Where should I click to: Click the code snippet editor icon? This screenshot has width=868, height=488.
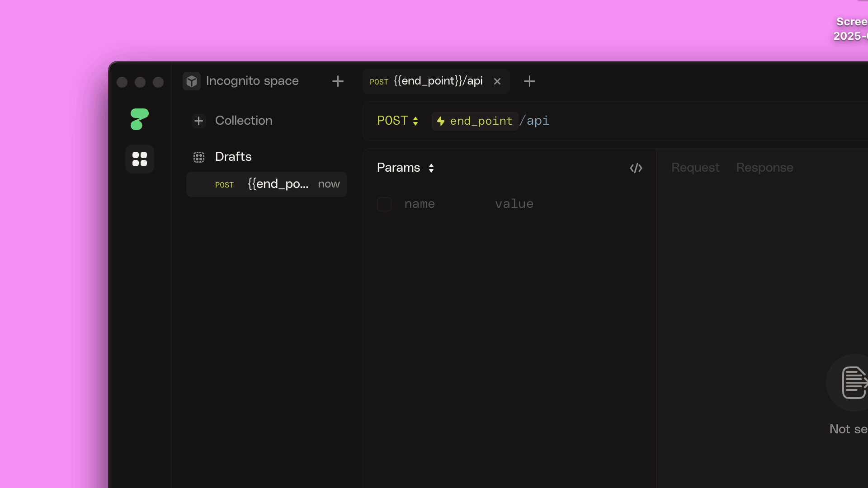[636, 168]
